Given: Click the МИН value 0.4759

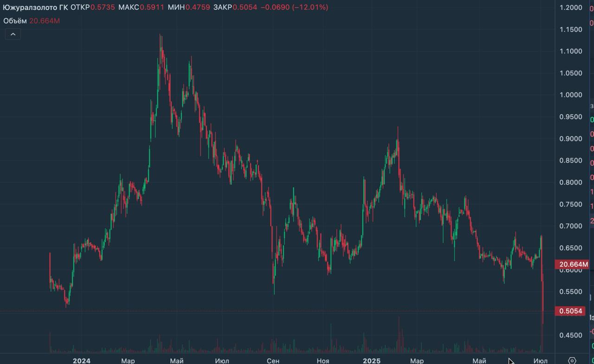Looking at the screenshot, I should (198, 7).
